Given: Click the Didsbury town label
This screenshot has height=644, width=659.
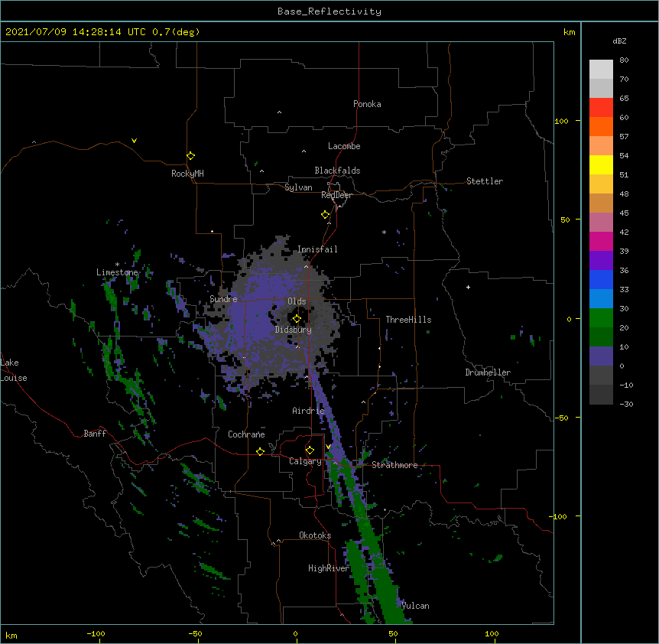Looking at the screenshot, I should 294,330.
